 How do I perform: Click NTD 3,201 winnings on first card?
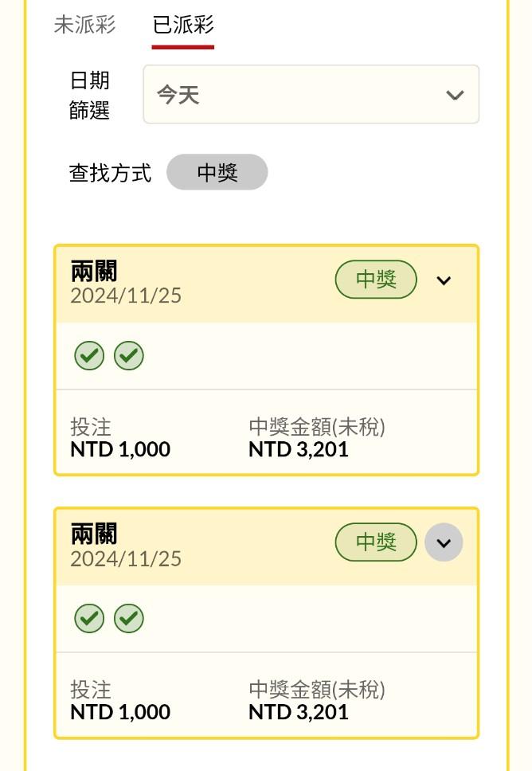pos(299,449)
